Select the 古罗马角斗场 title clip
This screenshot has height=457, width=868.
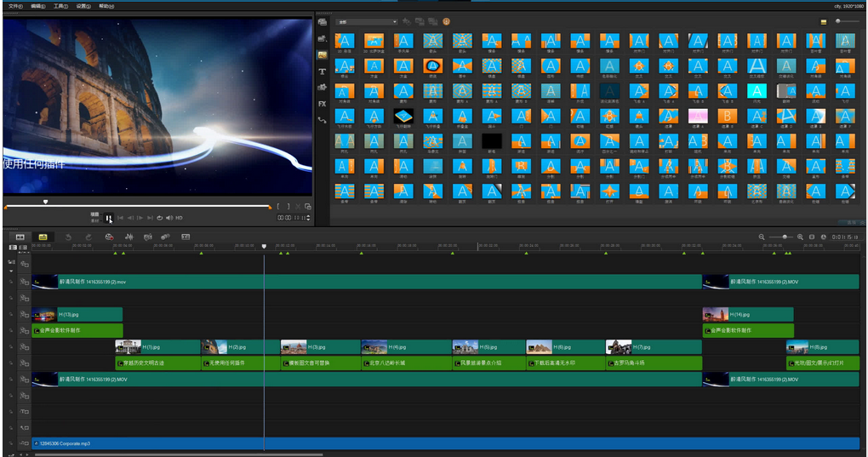coord(654,363)
